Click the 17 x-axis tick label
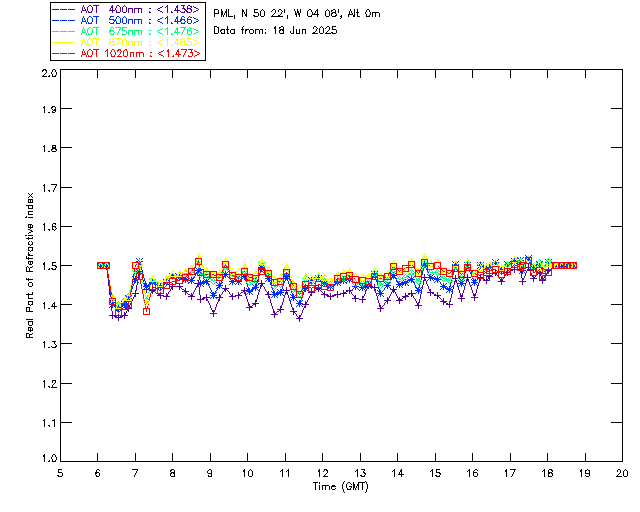Viewport: 640px width, 512px height. click(x=510, y=473)
